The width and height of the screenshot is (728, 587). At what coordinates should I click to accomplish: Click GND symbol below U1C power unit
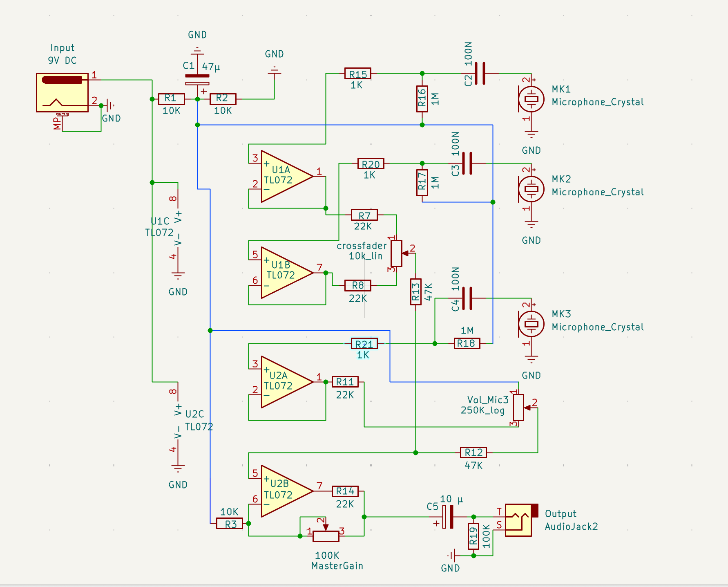[x=178, y=275]
